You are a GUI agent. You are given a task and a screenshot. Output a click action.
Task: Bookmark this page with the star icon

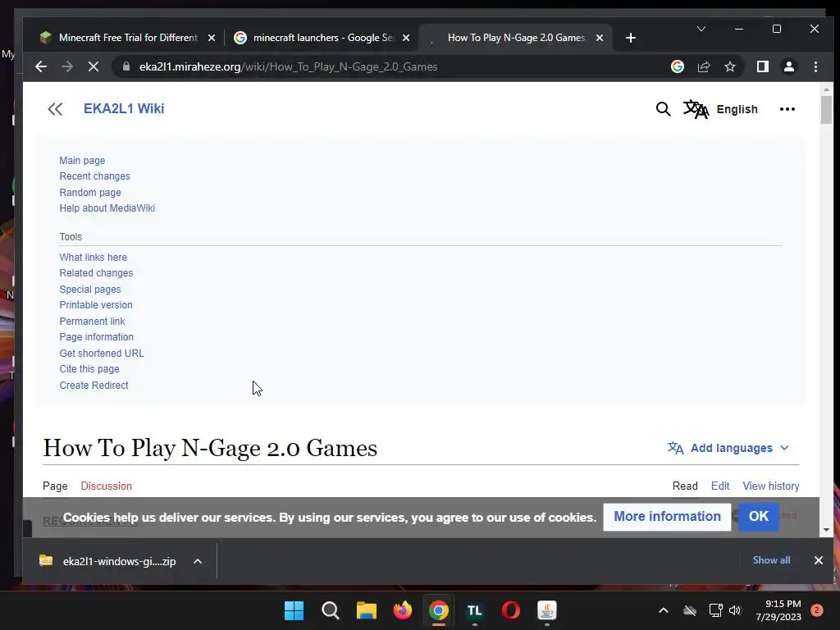pyautogui.click(x=729, y=66)
